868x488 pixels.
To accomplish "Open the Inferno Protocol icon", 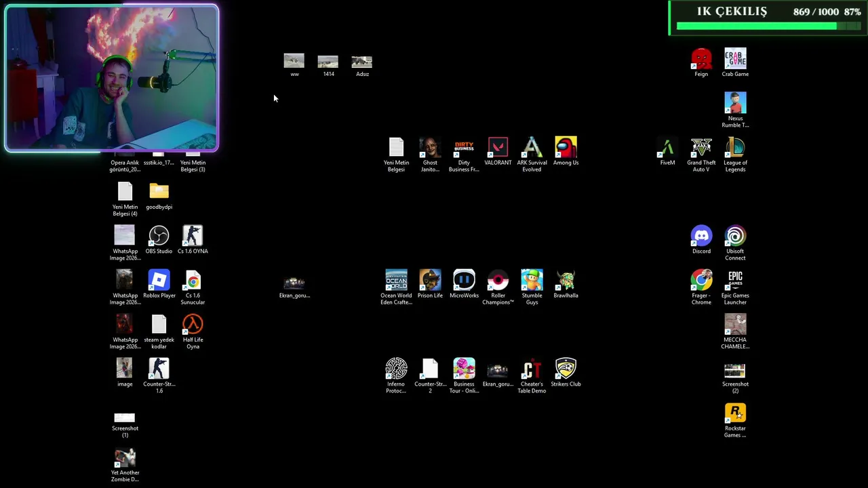I will pos(396,369).
